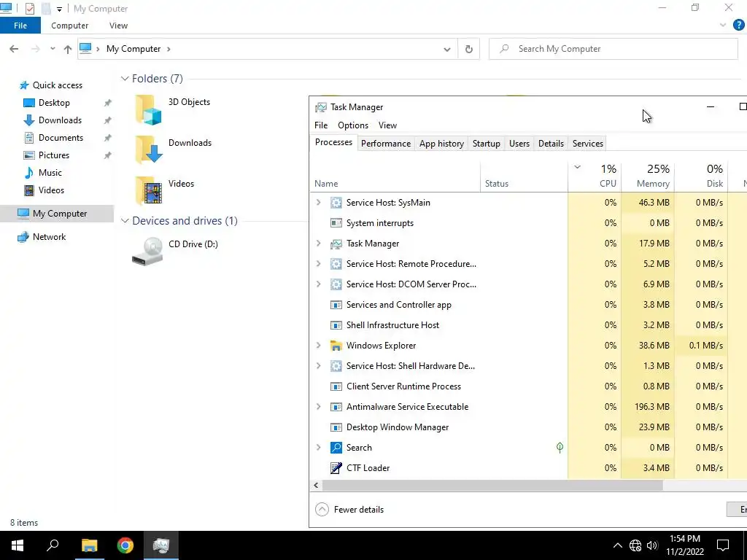Go back with the back arrow
Image resolution: width=747 pixels, height=560 pixels.
14,49
